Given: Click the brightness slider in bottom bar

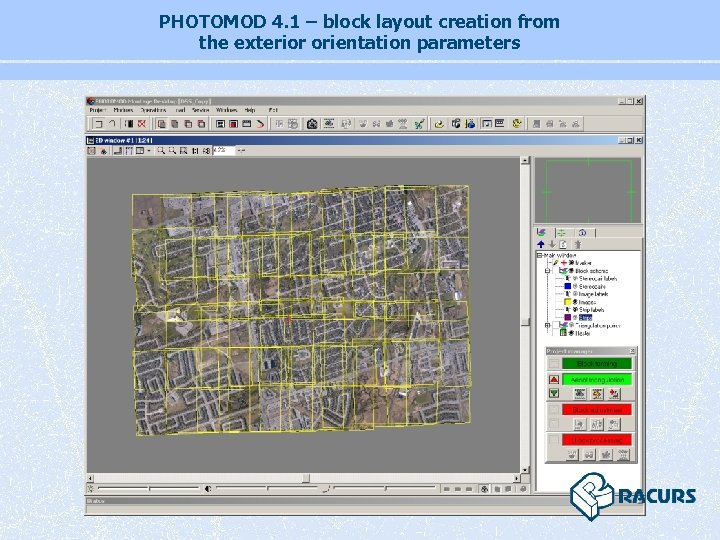Looking at the screenshot, I should point(149,489).
